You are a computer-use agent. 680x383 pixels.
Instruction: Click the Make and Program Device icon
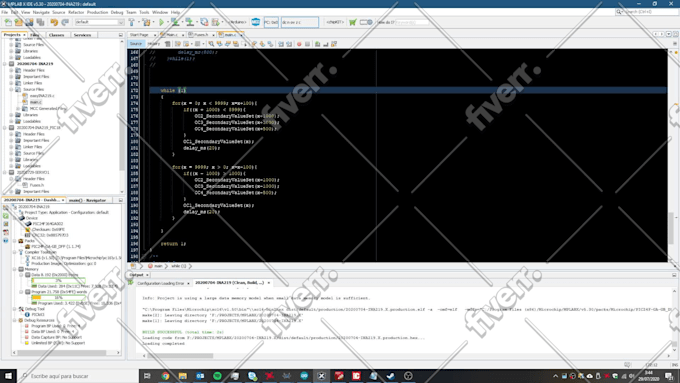tap(175, 22)
